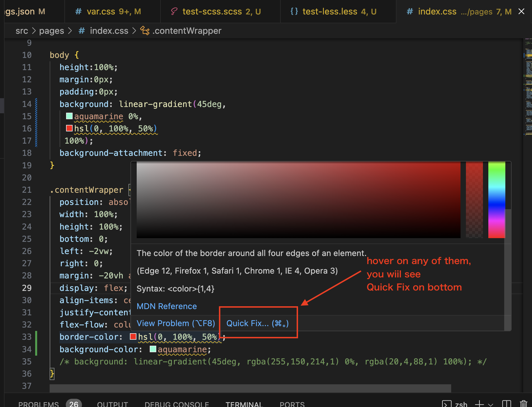Click the braces icon on the test-less.less tab
532x407 pixels.
(294, 12)
